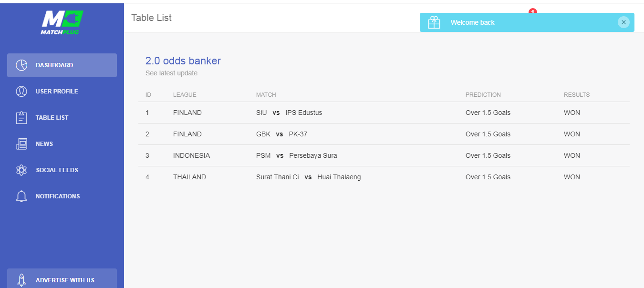Dismiss the Welcome back notification
The height and width of the screenshot is (288, 644).
(x=623, y=22)
